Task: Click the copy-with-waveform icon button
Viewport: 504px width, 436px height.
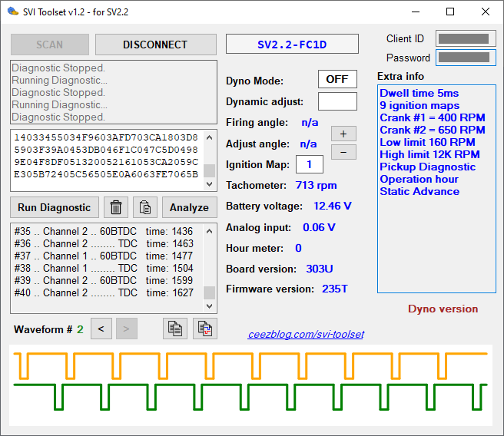Action: (x=205, y=329)
